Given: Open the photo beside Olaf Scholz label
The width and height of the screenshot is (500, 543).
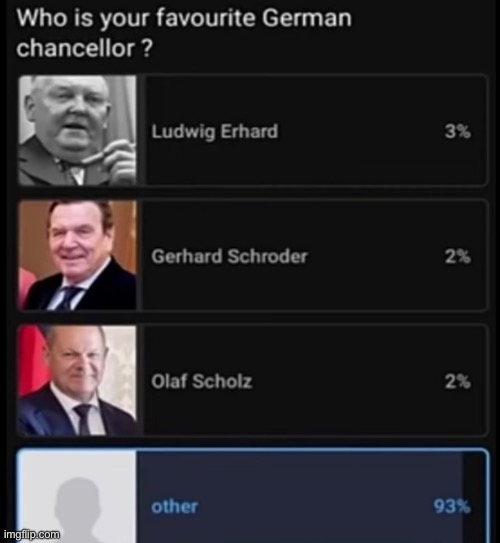Looking at the screenshot, I should [78, 380].
